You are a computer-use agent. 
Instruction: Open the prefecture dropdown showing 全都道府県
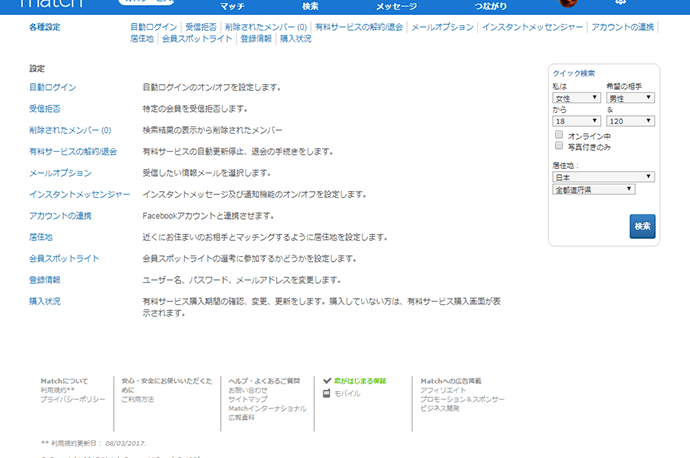594,190
